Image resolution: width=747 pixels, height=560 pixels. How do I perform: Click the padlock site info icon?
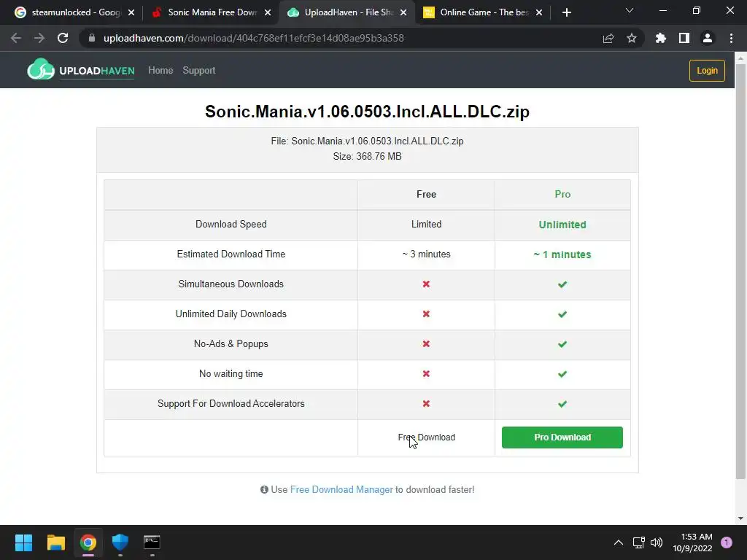click(91, 38)
